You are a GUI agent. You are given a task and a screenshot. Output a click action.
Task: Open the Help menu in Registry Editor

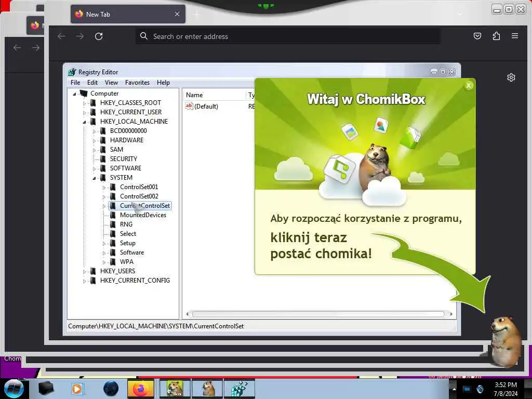[163, 83]
